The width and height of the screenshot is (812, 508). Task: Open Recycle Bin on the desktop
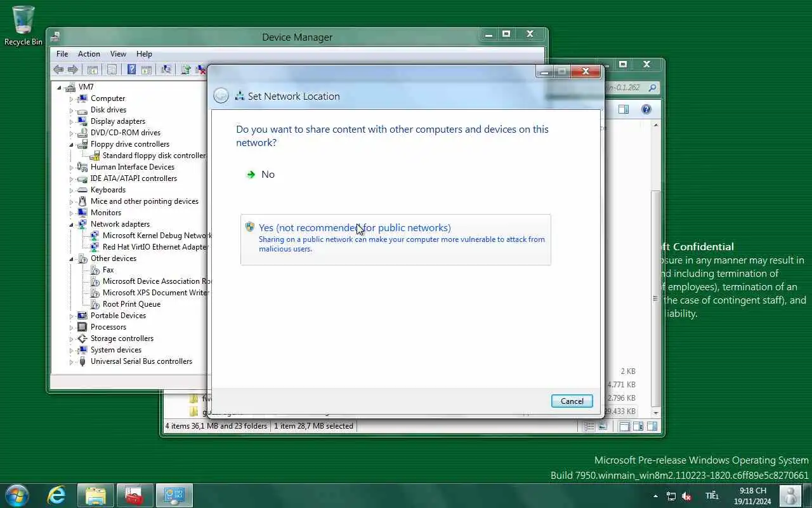(23, 26)
